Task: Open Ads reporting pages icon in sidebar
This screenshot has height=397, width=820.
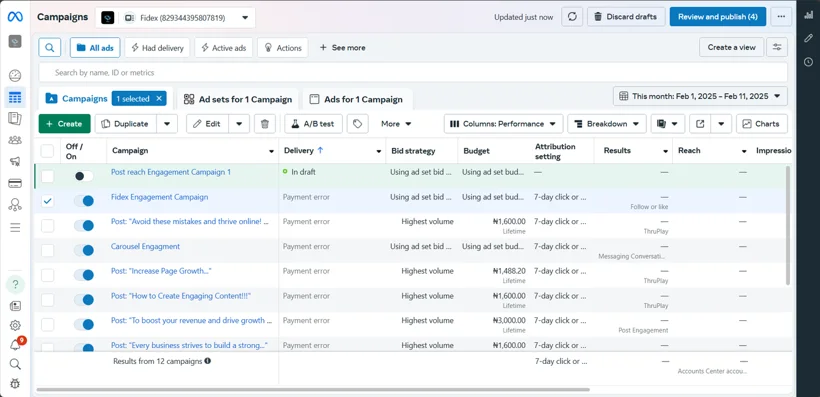Action: pyautogui.click(x=15, y=119)
